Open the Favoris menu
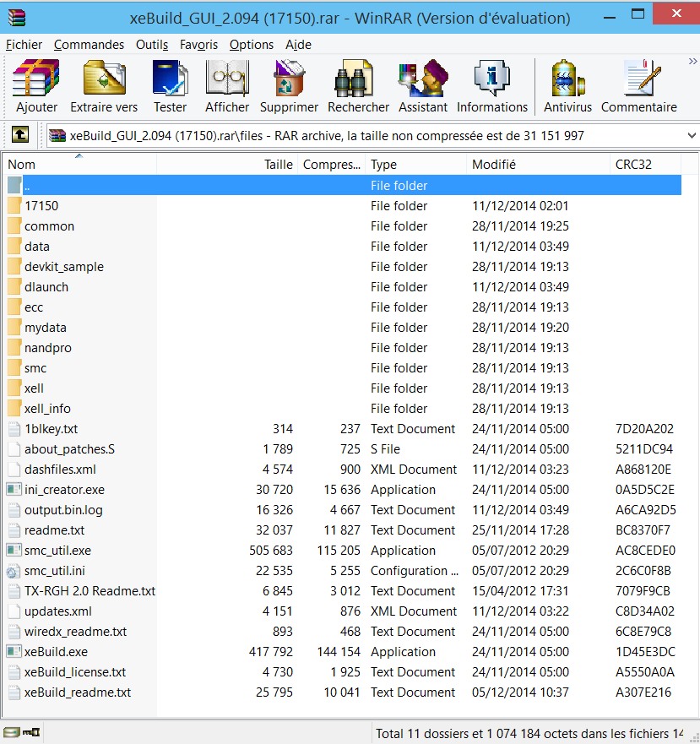Image resolution: width=700 pixels, height=744 pixels. click(x=198, y=45)
